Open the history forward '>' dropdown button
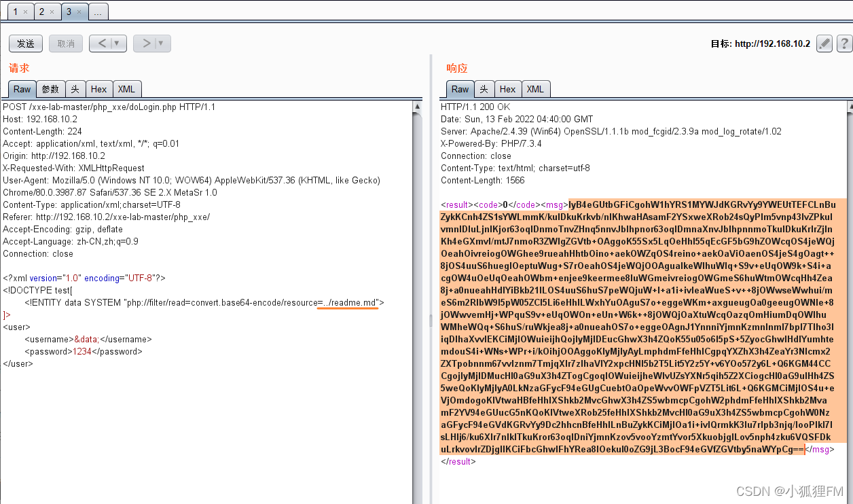The width and height of the screenshot is (853, 504). (x=152, y=43)
